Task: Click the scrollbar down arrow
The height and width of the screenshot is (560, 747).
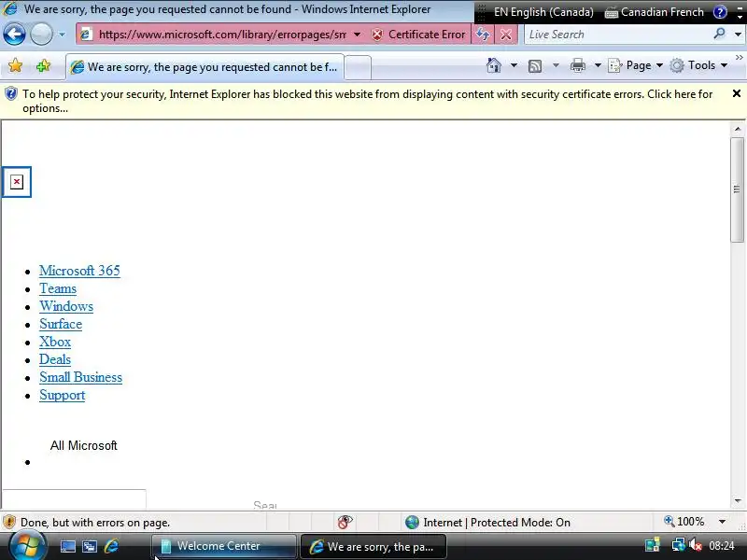Action: [x=737, y=501]
